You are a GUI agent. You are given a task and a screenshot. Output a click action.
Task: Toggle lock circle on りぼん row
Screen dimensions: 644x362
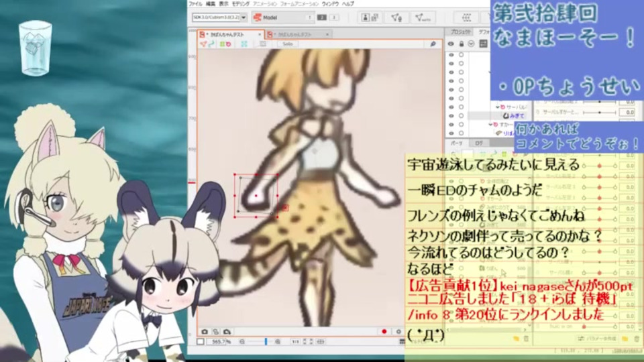point(462,133)
